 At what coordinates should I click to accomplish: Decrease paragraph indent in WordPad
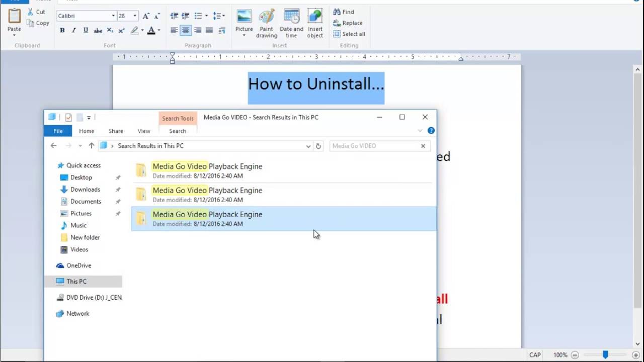(174, 16)
